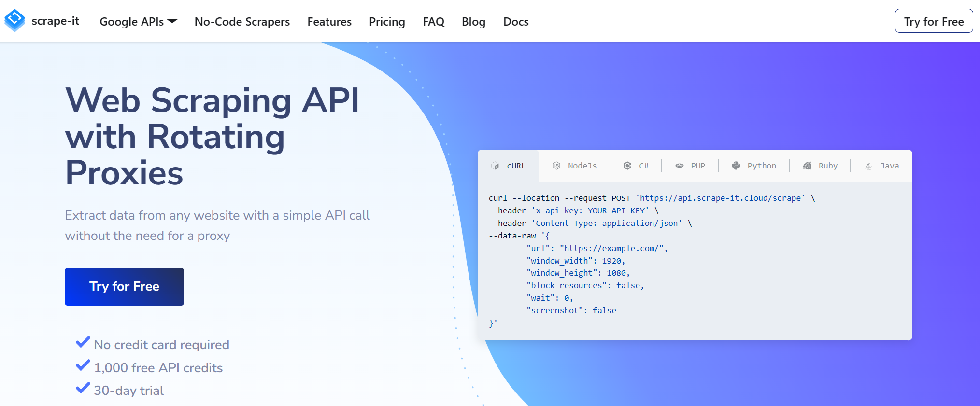The image size is (980, 406).
Task: Click the "window_height": 1080 line
Action: coord(578,273)
